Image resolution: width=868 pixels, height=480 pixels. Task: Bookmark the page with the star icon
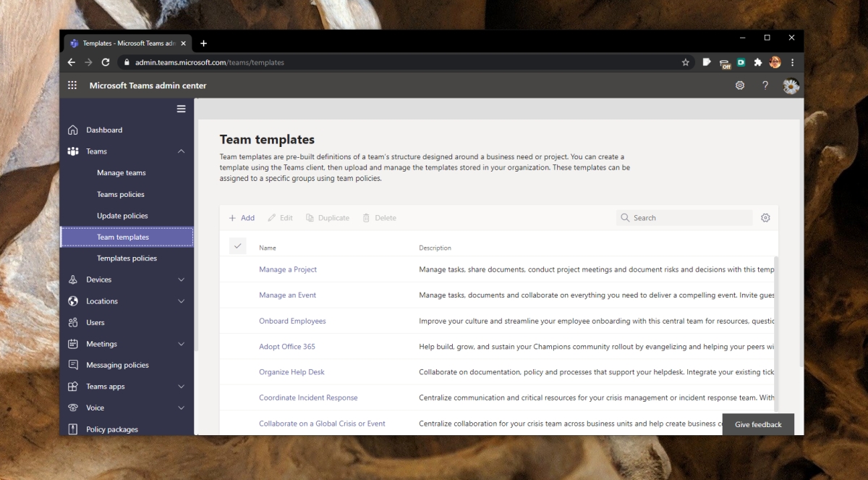(685, 62)
